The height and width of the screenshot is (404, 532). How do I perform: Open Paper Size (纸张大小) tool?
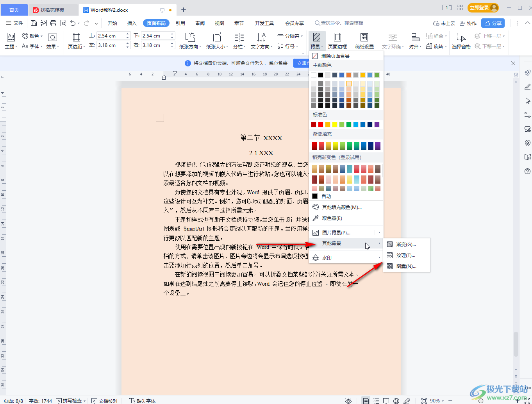pyautogui.click(x=217, y=41)
